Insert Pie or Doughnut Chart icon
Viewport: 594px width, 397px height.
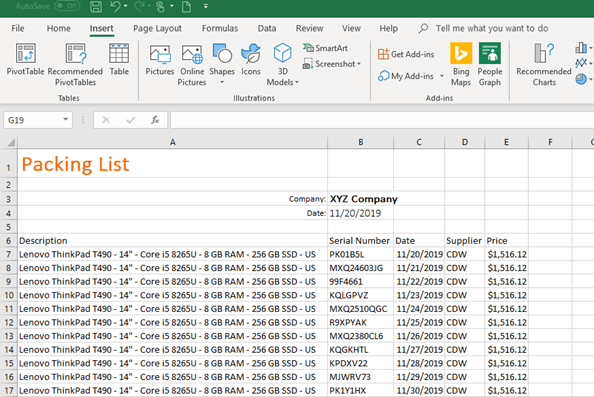pos(581,79)
